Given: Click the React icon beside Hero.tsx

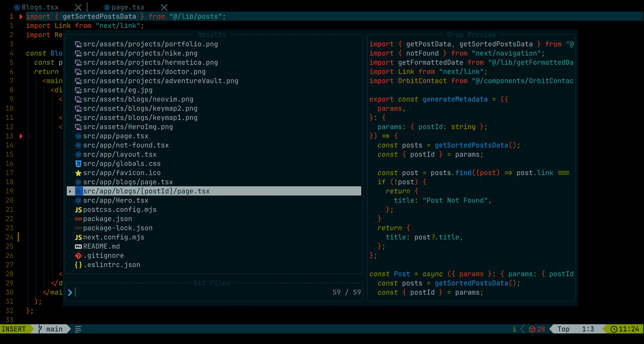Looking at the screenshot, I should 78,200.
